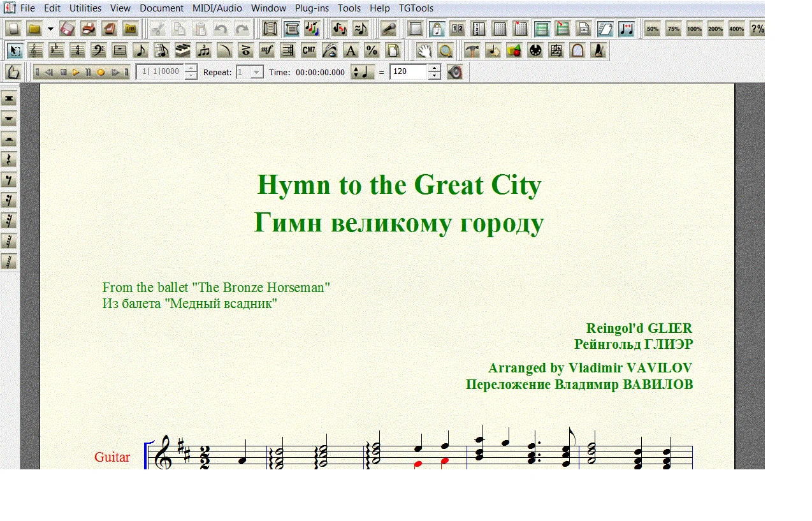812x521 pixels.
Task: Show measure numbers with 1 2 icon
Action: pos(457,29)
